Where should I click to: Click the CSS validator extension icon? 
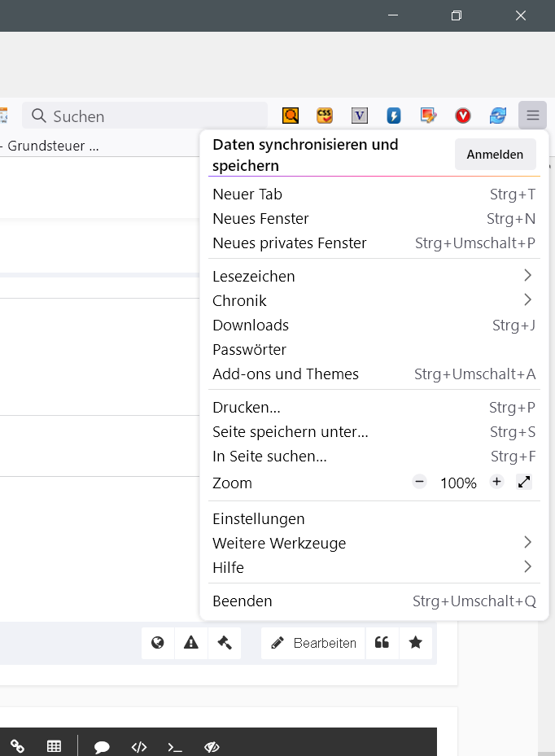[x=325, y=116]
